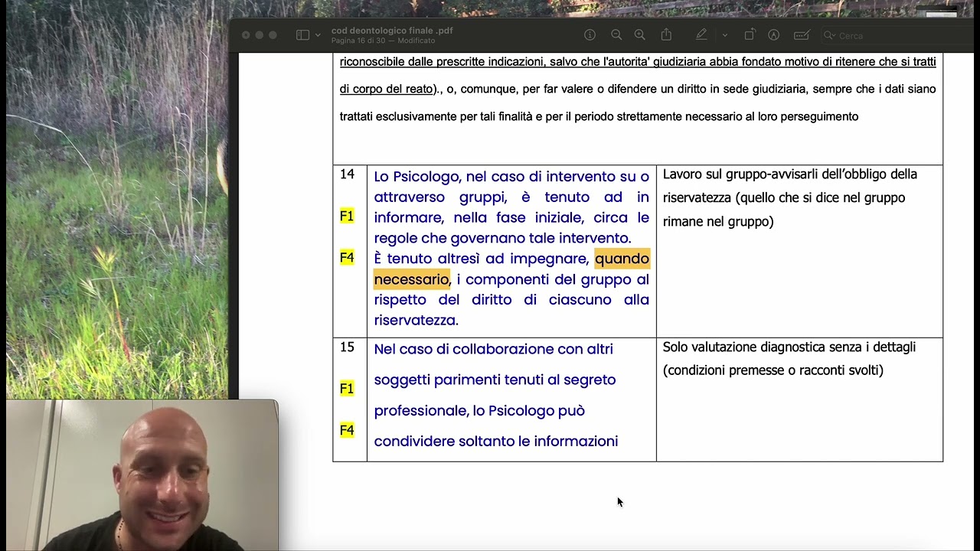Zoom out of the PDF page

pos(616,35)
